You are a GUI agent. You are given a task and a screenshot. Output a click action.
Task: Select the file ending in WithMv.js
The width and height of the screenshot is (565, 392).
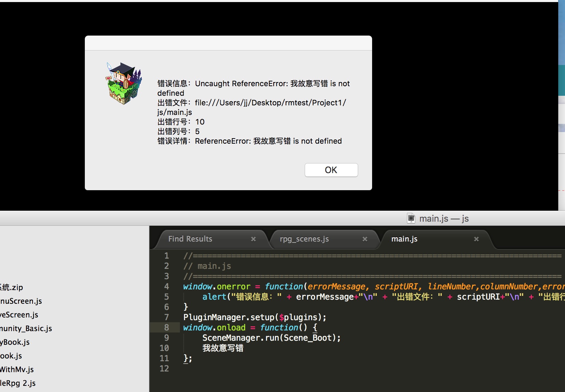pyautogui.click(x=17, y=369)
